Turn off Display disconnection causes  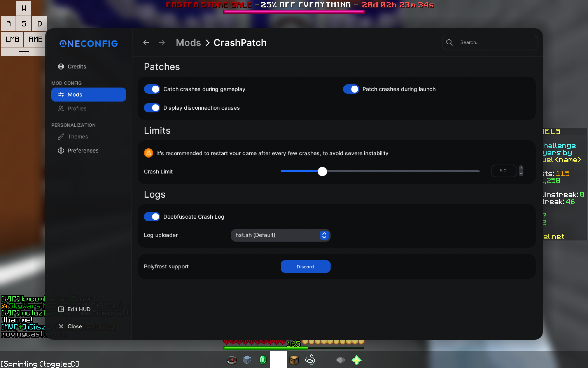(x=152, y=108)
